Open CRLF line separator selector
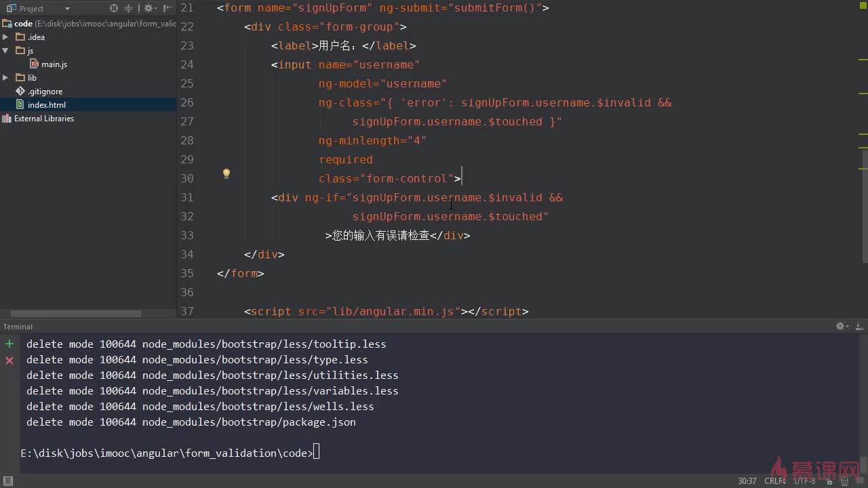Image resolution: width=868 pixels, height=488 pixels. 774,481
